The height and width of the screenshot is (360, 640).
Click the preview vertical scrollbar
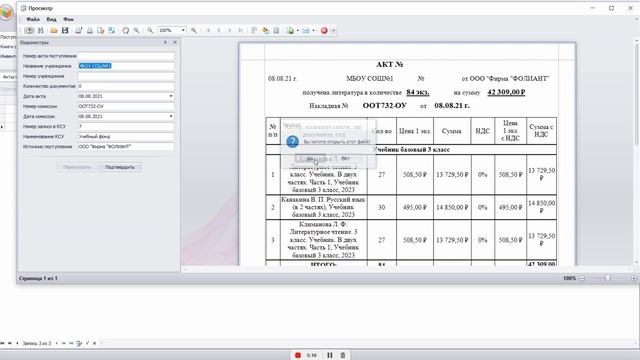pyautogui.click(x=637, y=93)
